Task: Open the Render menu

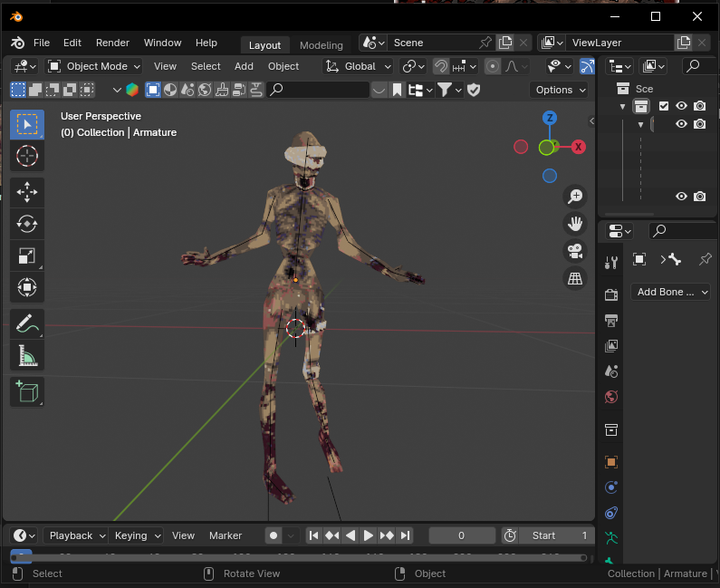Action: [112, 43]
